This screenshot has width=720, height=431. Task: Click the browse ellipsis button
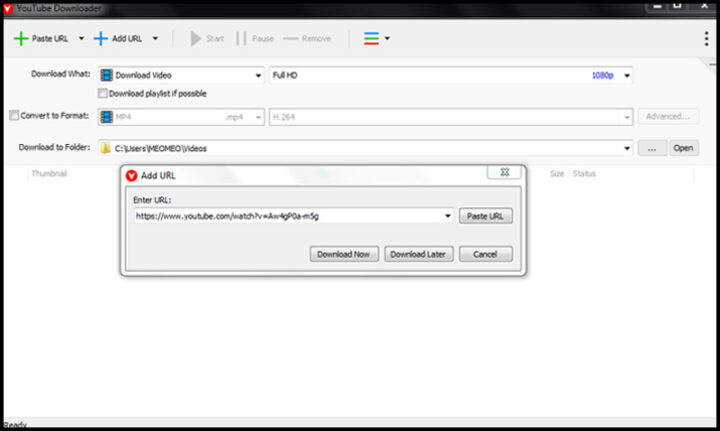[652, 148]
